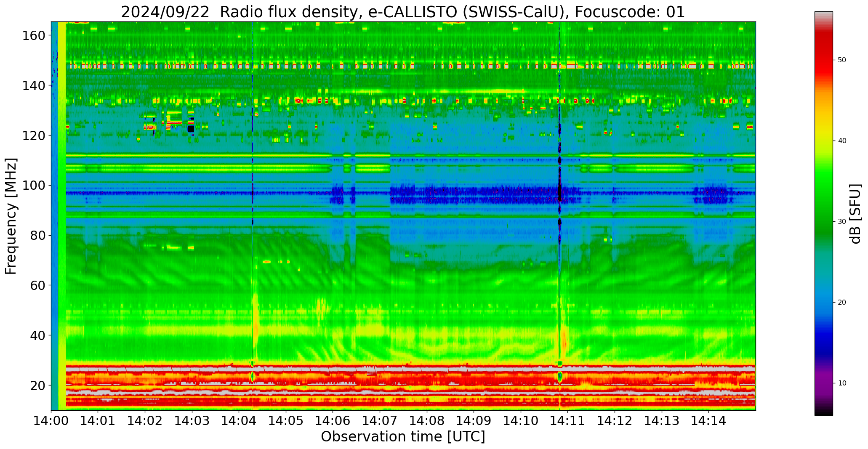Click the 14:07 time tick label
Viewport: 868px width, 449px height.
380,420
